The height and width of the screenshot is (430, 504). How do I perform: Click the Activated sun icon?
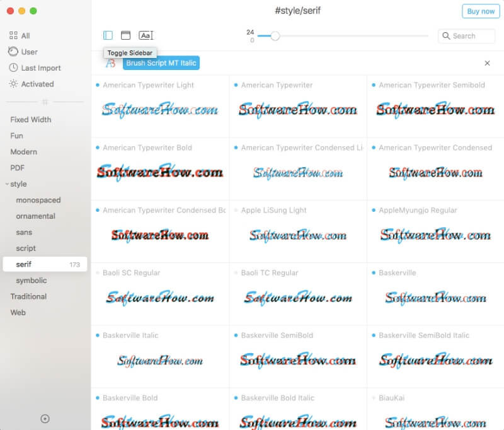(x=13, y=84)
